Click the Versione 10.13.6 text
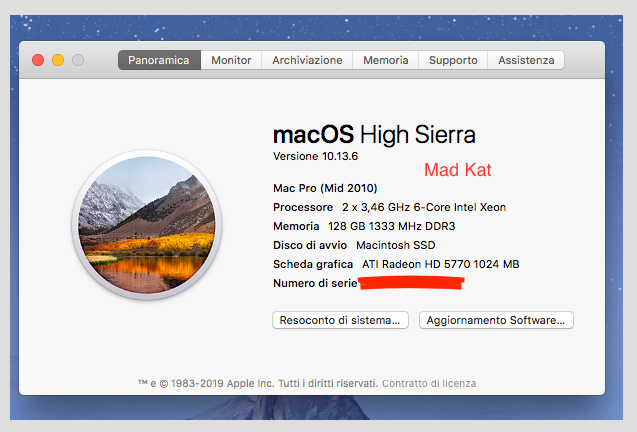Image resolution: width=637 pixels, height=432 pixels. pyautogui.click(x=316, y=156)
